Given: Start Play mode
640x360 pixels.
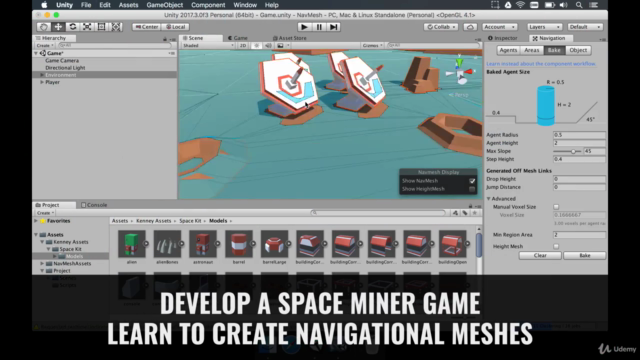Looking at the screenshot, I should pyautogui.click(x=304, y=27).
